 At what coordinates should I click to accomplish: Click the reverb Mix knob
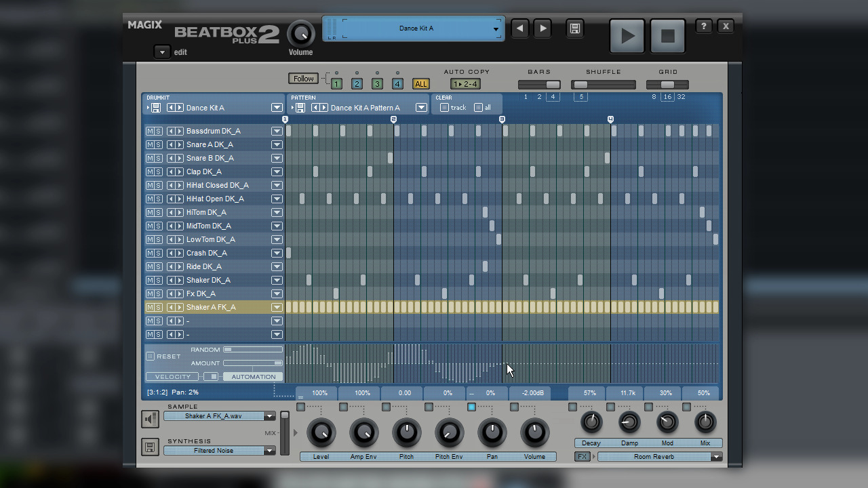(x=705, y=422)
